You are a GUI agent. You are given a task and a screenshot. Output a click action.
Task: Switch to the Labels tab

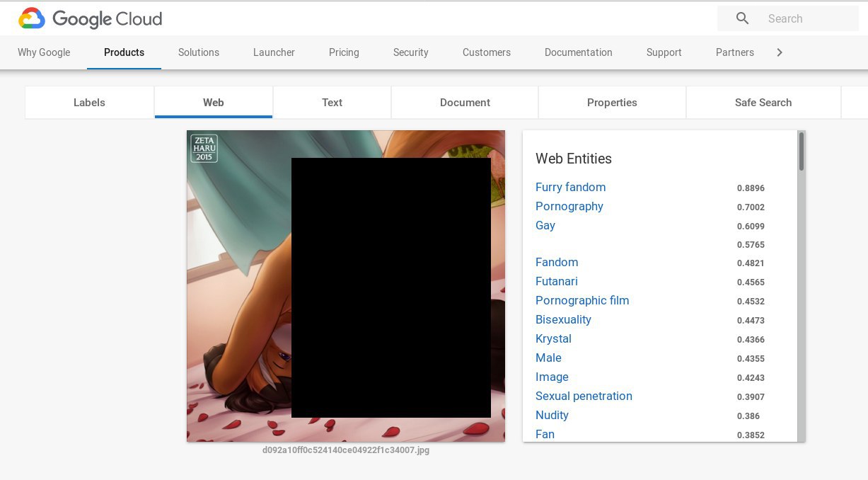tap(89, 103)
